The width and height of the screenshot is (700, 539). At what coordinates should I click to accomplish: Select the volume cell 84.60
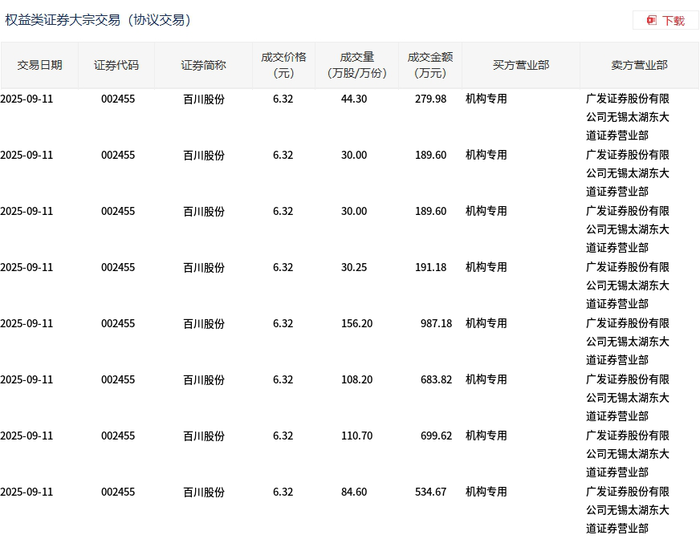click(x=354, y=492)
